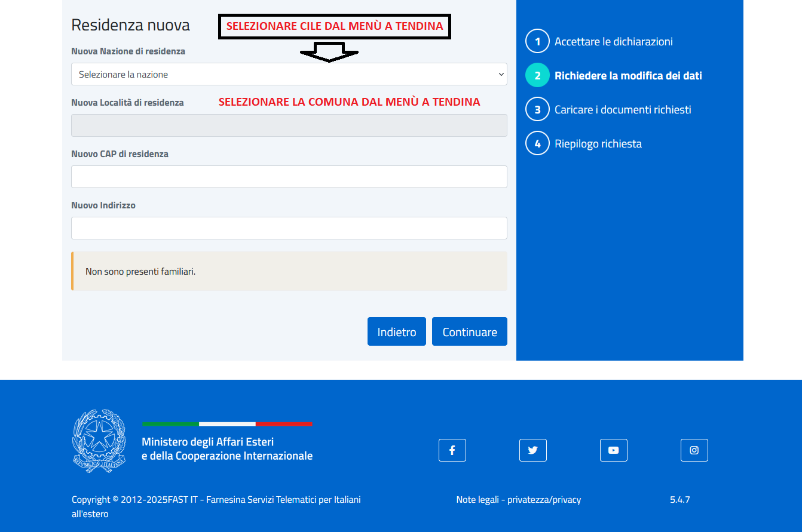Select the step 4 number circle
Screen dimensions: 802x532
click(x=537, y=144)
